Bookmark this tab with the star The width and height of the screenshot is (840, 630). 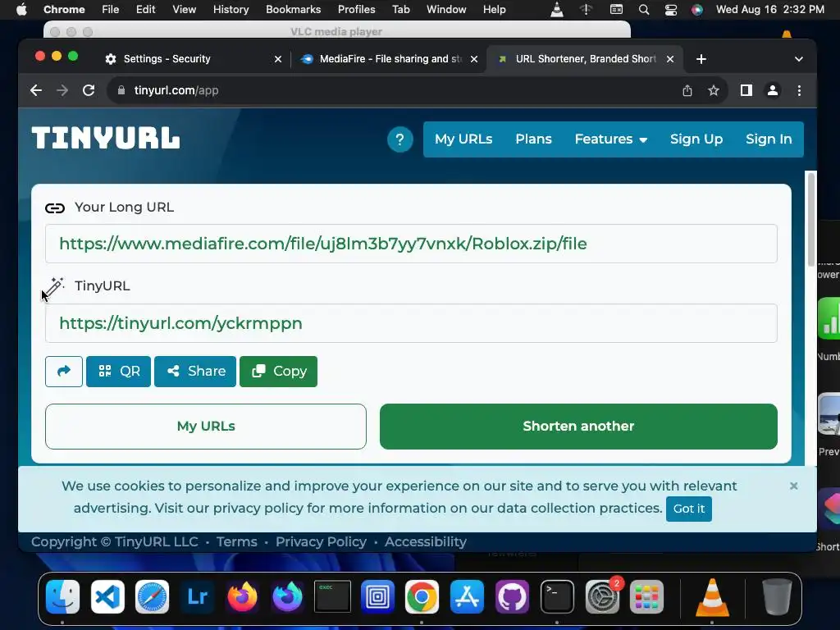[713, 90]
